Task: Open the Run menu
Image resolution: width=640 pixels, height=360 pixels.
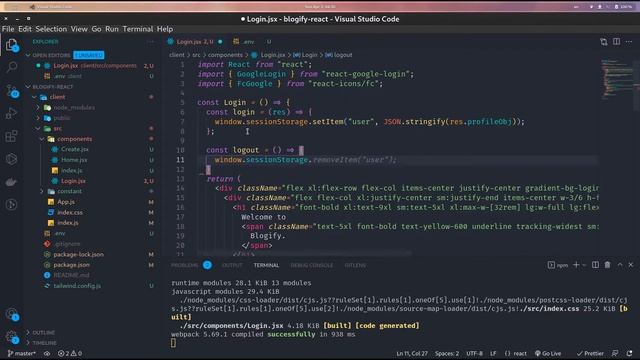Action: [111, 29]
